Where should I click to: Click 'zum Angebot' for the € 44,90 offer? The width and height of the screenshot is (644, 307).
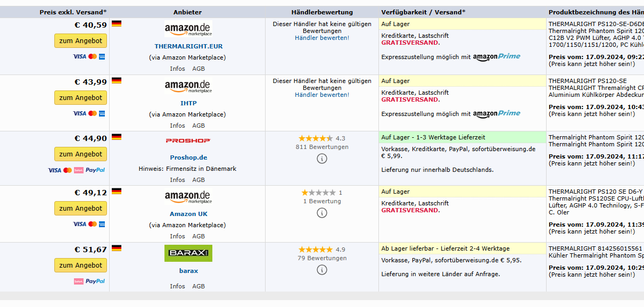click(80, 154)
